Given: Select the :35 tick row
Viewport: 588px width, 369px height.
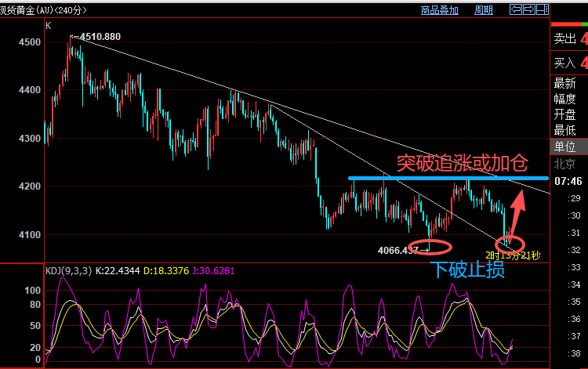Looking at the screenshot, I should point(574,302).
